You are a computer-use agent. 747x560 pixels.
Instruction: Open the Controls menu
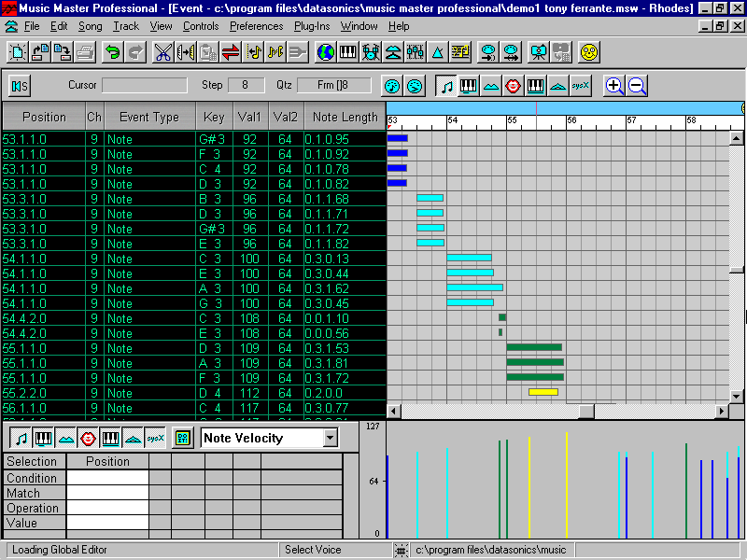click(201, 26)
